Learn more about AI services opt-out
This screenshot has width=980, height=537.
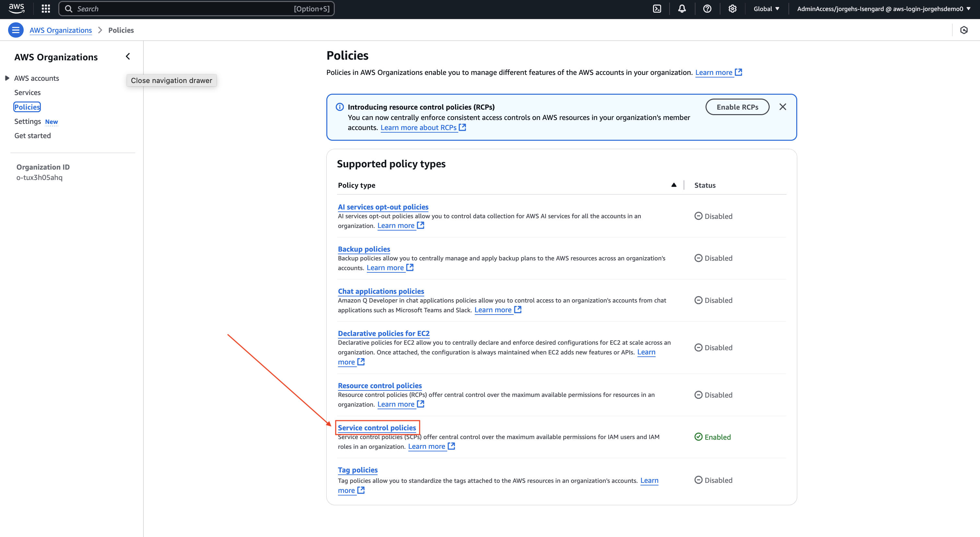click(x=401, y=225)
